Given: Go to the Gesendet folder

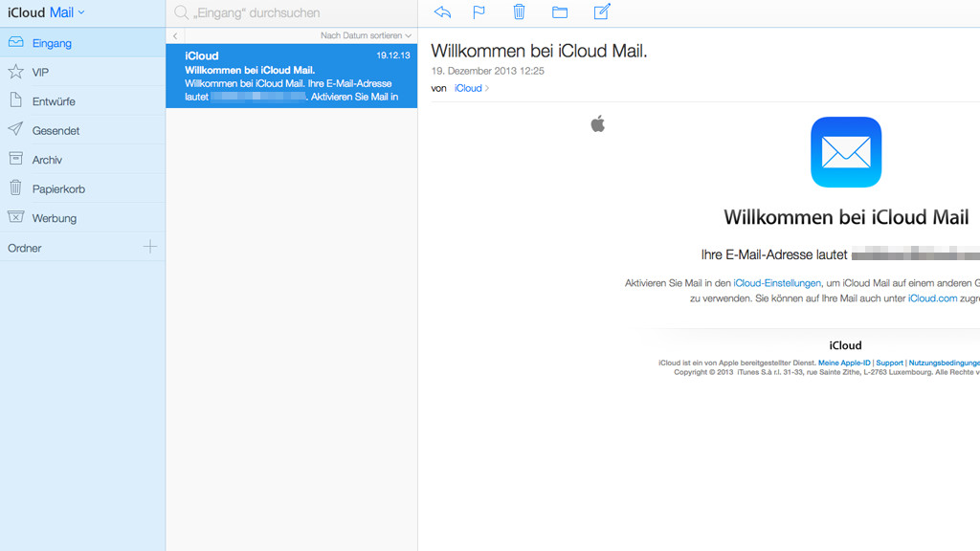Looking at the screenshot, I should (56, 131).
